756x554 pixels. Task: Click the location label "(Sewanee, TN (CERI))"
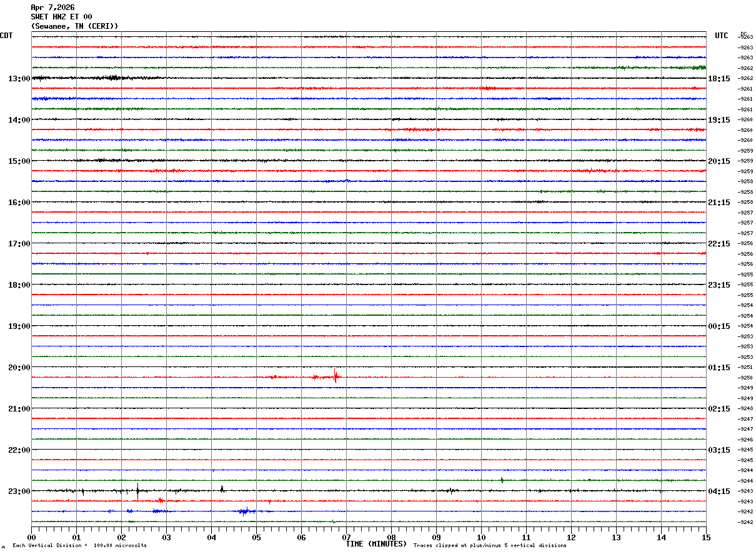(74, 26)
